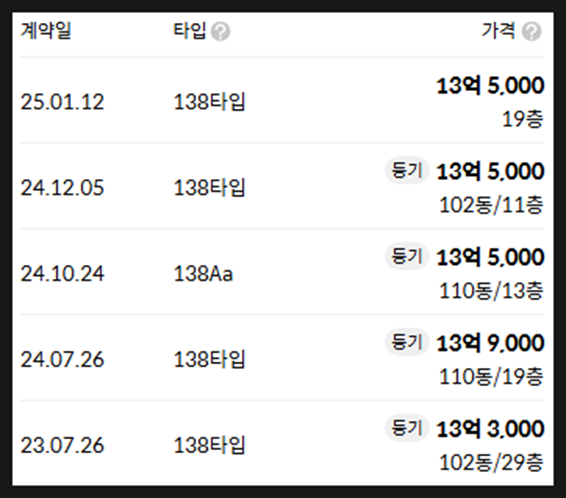Viewport: 566px width, 498px height.
Task: Click 138타입 on the 24.12.05 row
Action: point(209,188)
